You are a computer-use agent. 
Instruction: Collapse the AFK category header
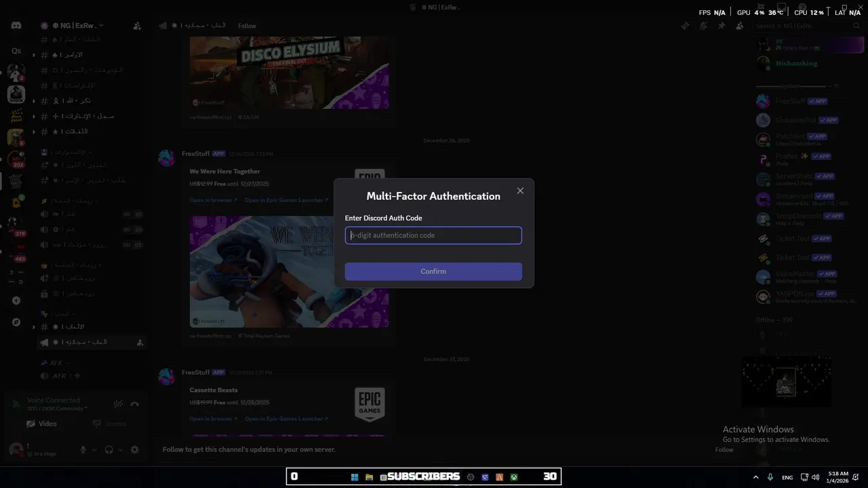coord(53,363)
